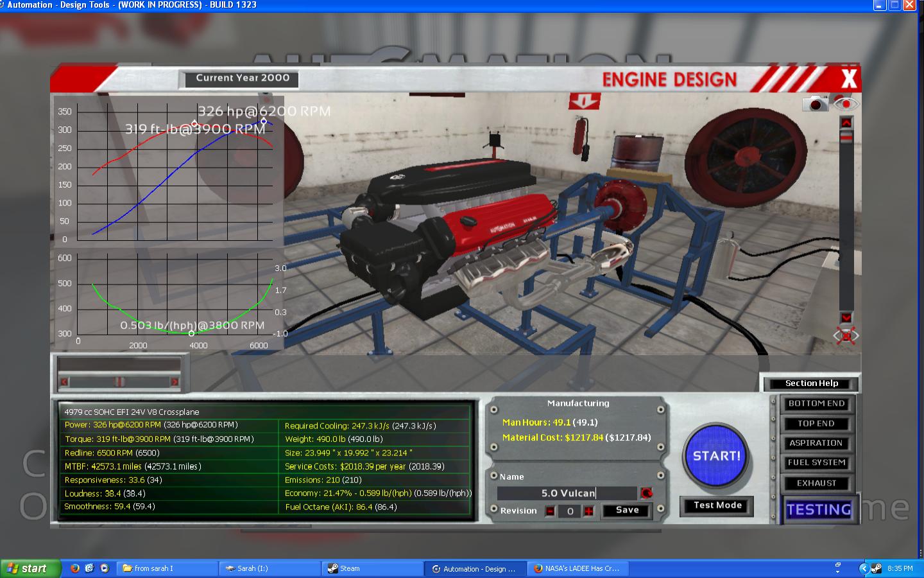Click the 326 hp@6200 RPM graph label
This screenshot has width=924, height=578.
[264, 111]
